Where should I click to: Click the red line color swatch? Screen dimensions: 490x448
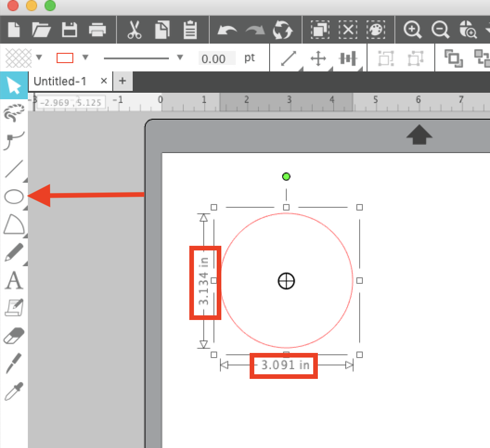(66, 57)
